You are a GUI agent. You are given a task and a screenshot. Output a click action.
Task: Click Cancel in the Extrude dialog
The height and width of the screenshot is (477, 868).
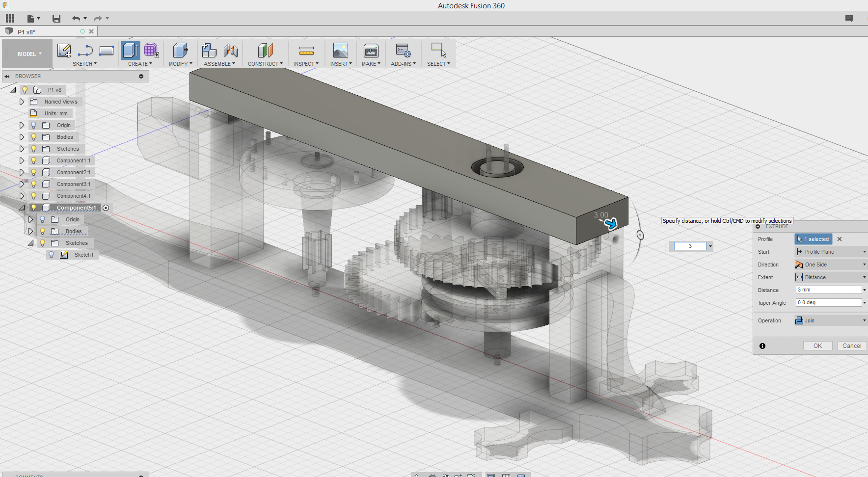[852, 346]
